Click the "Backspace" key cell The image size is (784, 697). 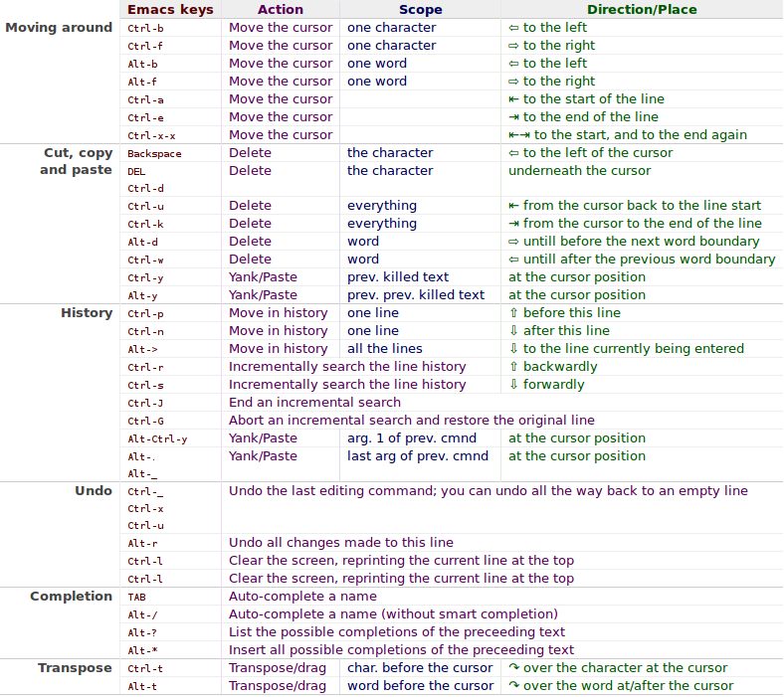(154, 154)
